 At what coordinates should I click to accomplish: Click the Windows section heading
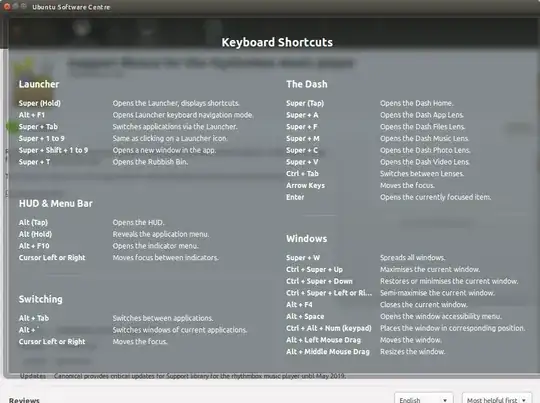coord(307,238)
